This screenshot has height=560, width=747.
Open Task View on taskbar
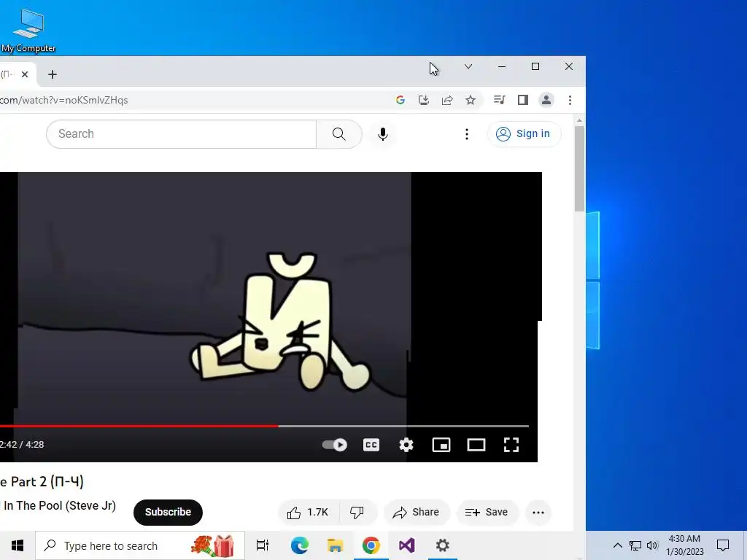pyautogui.click(x=263, y=545)
